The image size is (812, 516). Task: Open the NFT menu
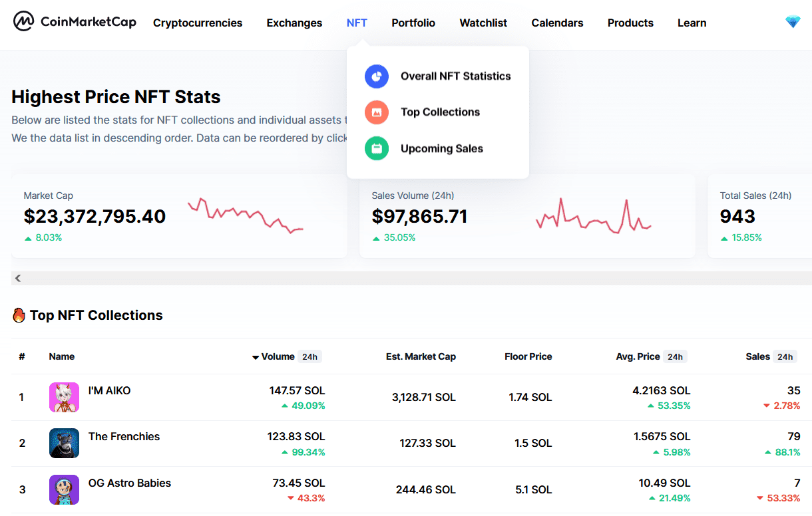tap(357, 23)
